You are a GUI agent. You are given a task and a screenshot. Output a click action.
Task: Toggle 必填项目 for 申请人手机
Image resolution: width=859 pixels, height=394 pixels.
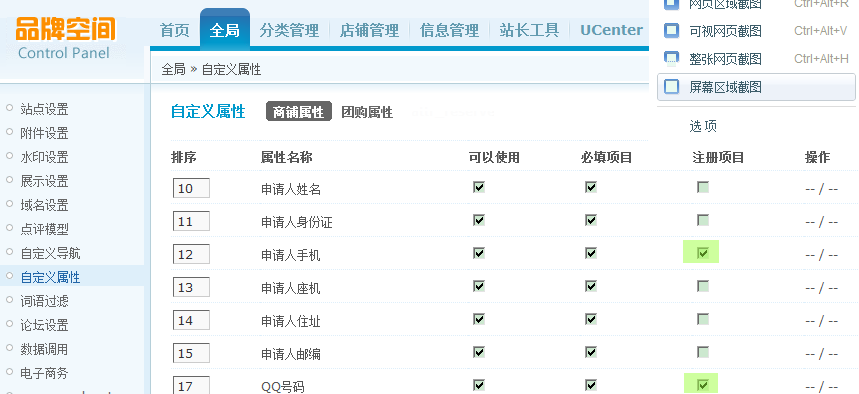coord(591,253)
